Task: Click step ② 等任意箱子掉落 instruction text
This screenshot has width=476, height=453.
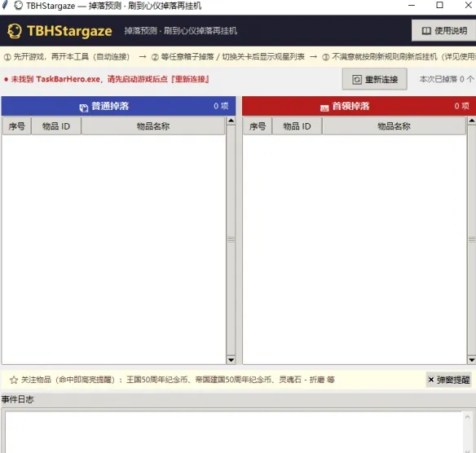Action: coord(227,57)
